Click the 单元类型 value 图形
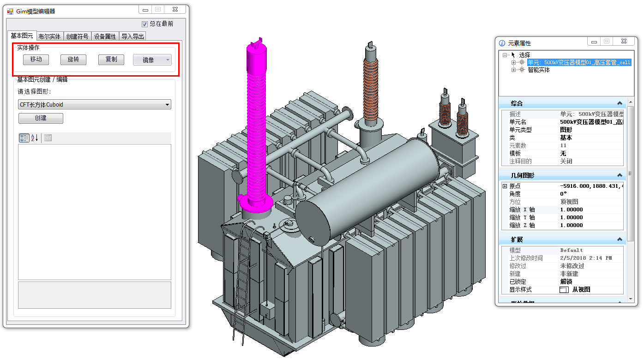644x359 pixels. [566, 130]
